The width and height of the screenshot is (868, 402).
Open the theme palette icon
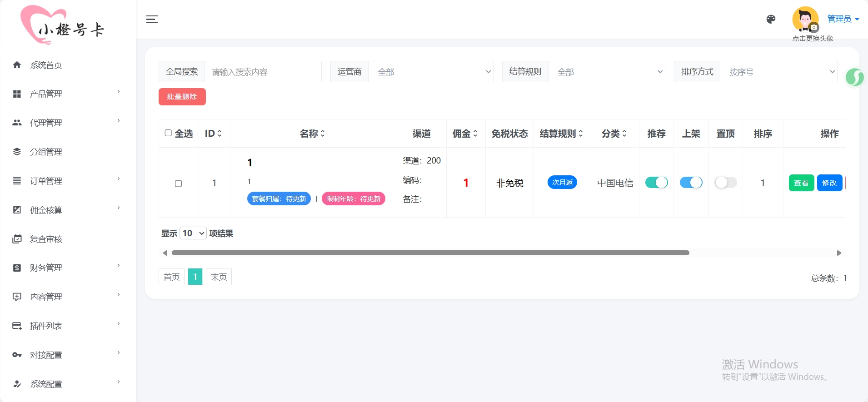771,19
